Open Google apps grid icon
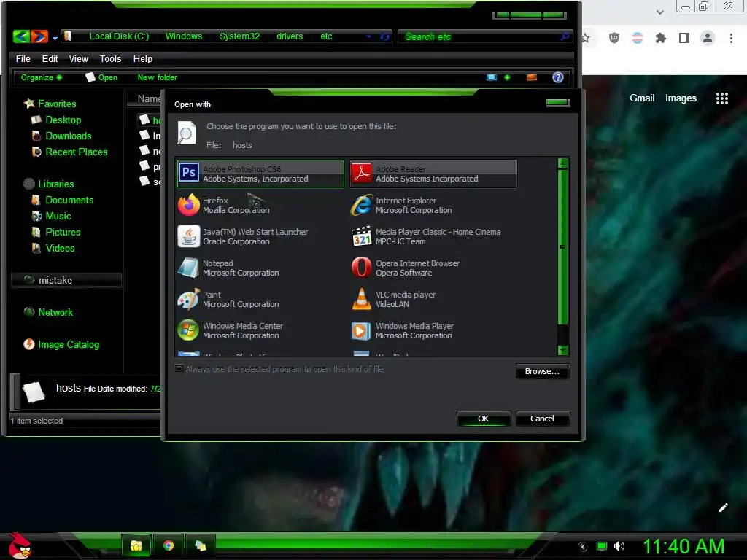747x560 pixels. click(722, 98)
